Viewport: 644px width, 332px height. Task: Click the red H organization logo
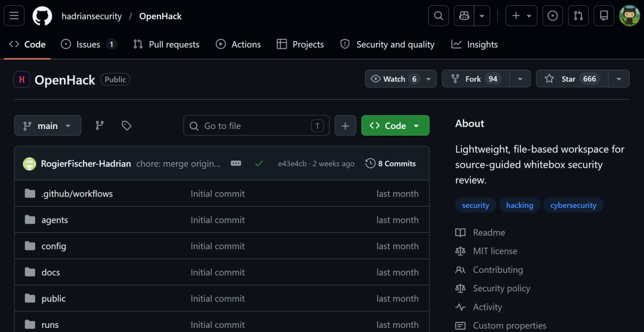22,79
